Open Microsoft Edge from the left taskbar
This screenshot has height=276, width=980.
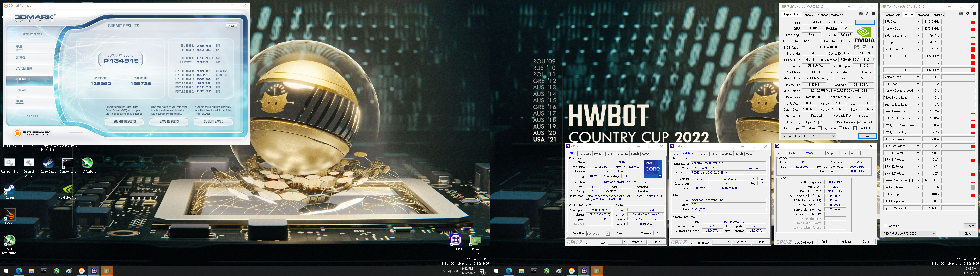(x=19, y=271)
